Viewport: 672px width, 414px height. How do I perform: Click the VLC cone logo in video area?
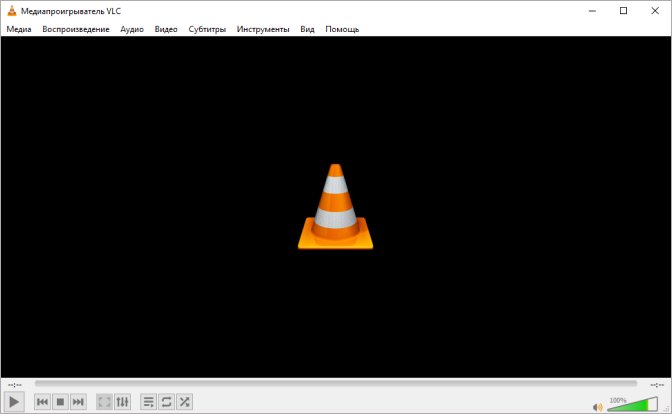pos(336,206)
